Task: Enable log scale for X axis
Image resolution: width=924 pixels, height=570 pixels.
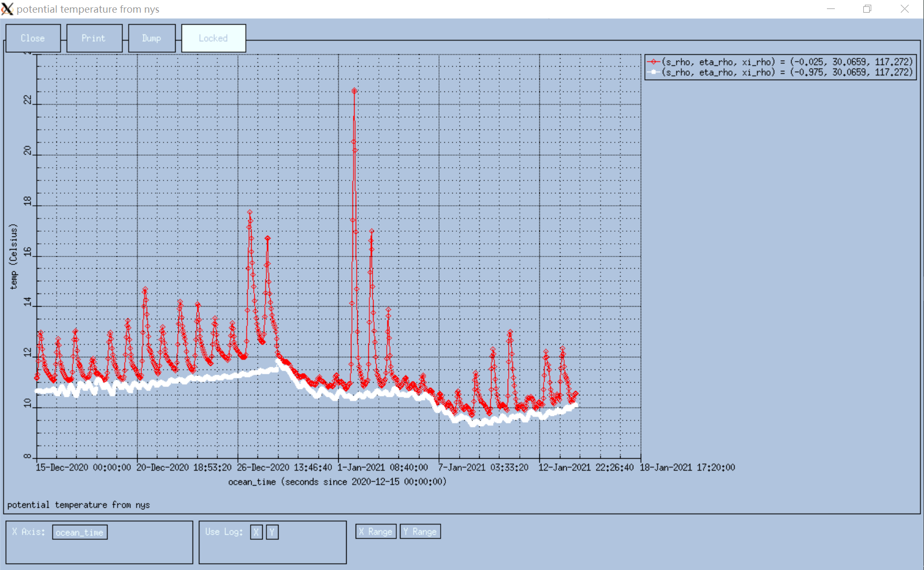Action: tap(256, 532)
